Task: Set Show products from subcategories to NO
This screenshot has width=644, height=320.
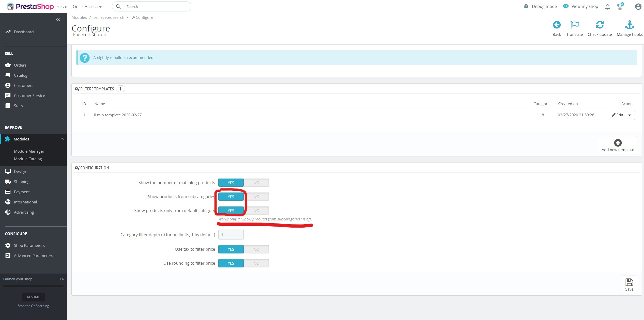Action: point(256,197)
